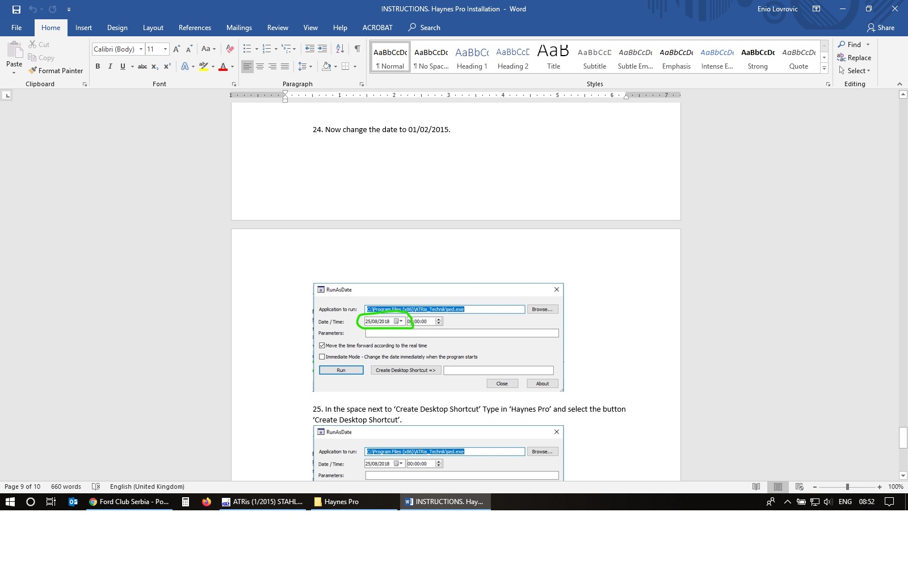Open the File tab

point(16,28)
